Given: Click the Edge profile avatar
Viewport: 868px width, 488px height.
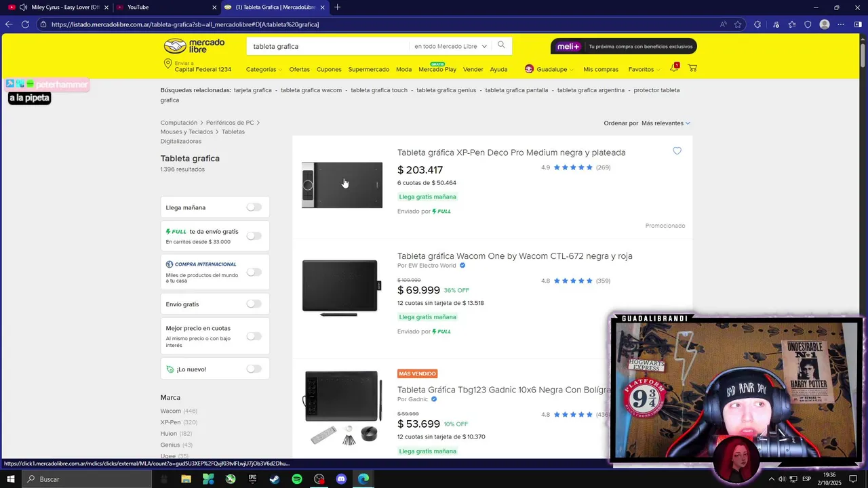Looking at the screenshot, I should [x=825, y=24].
